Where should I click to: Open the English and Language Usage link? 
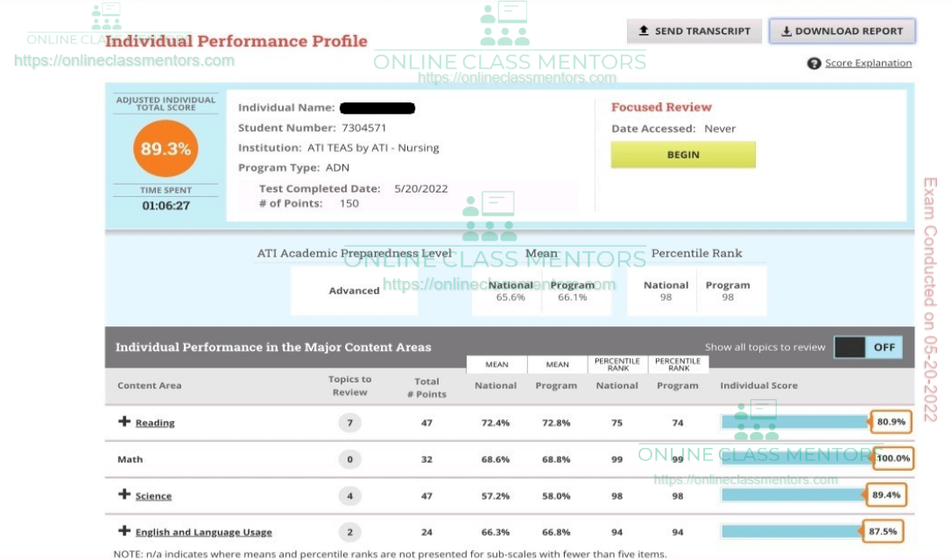click(203, 532)
